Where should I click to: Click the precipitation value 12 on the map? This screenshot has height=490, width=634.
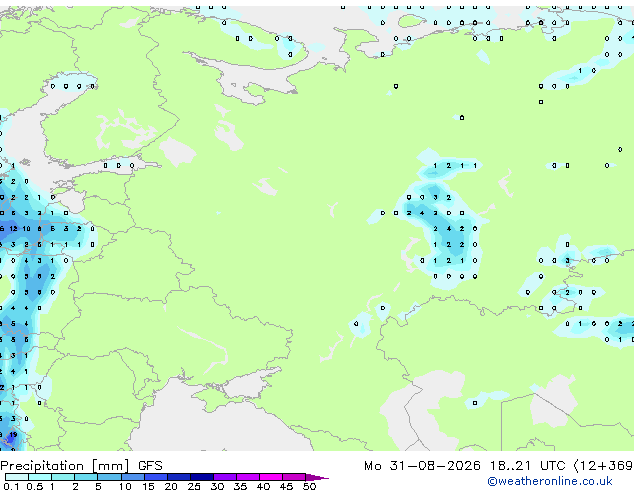[x=13, y=229]
